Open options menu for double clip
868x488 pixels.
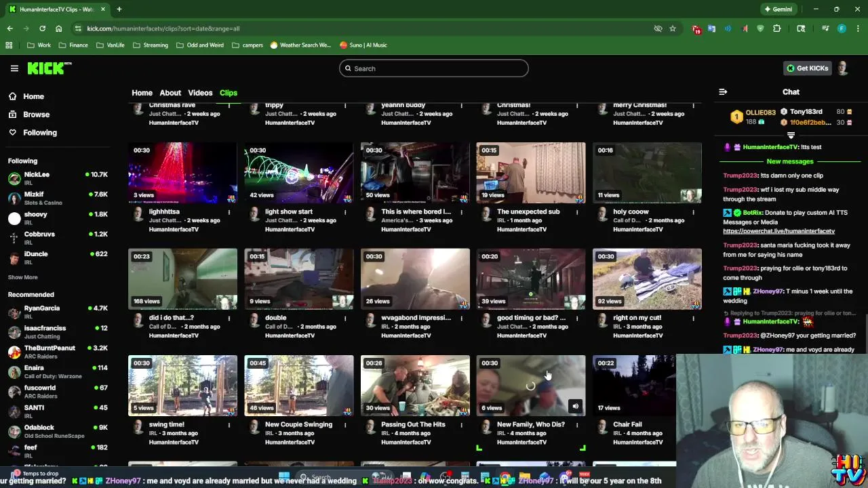tap(345, 318)
